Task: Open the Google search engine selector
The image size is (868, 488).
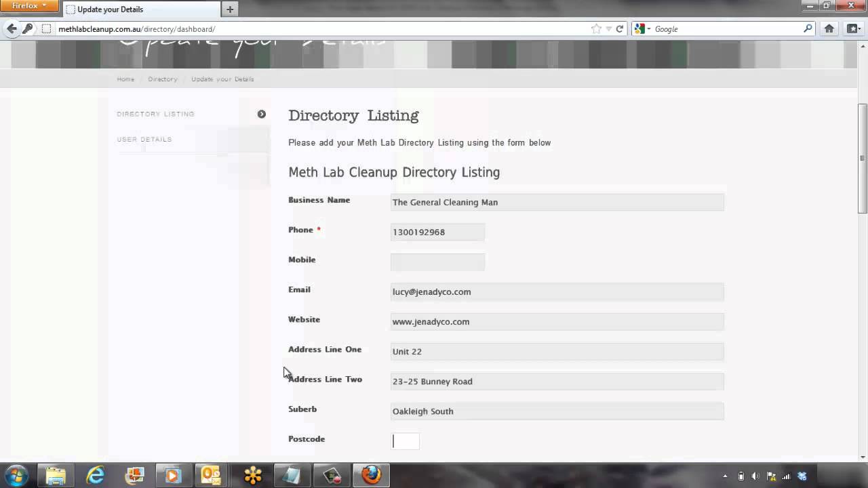Action: [642, 29]
